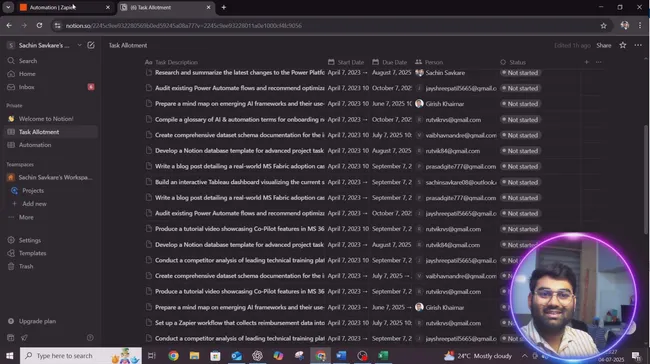Select Task Allotment browser tab
Screen dimensions: 650x364
[166, 7]
